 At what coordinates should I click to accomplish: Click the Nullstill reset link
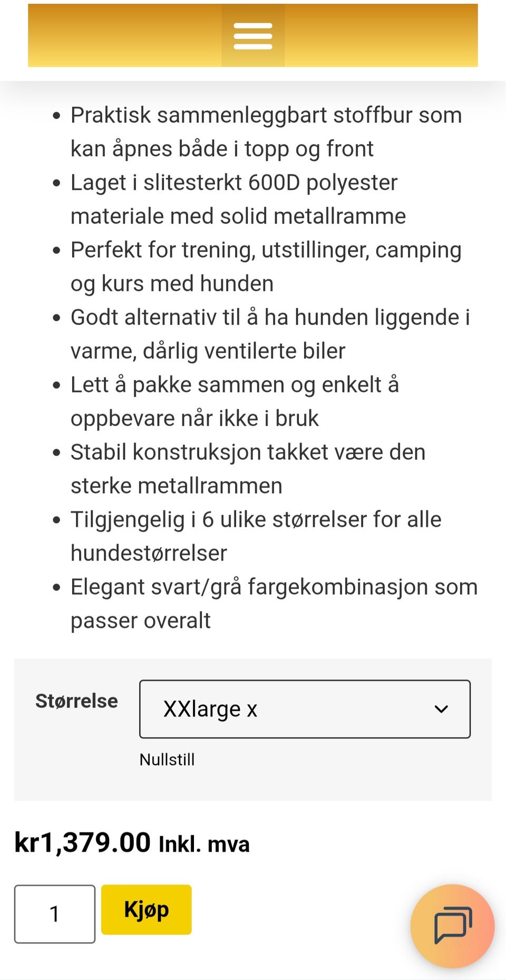click(x=167, y=759)
